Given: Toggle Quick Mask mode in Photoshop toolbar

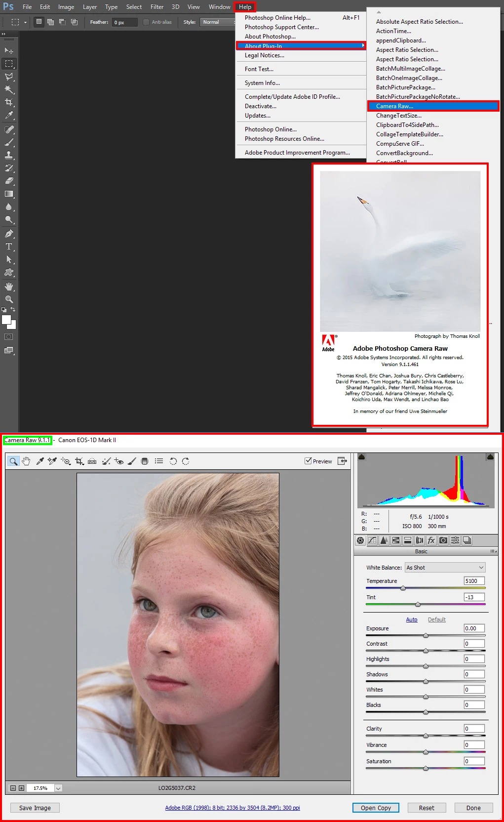Looking at the screenshot, I should tap(9, 337).
